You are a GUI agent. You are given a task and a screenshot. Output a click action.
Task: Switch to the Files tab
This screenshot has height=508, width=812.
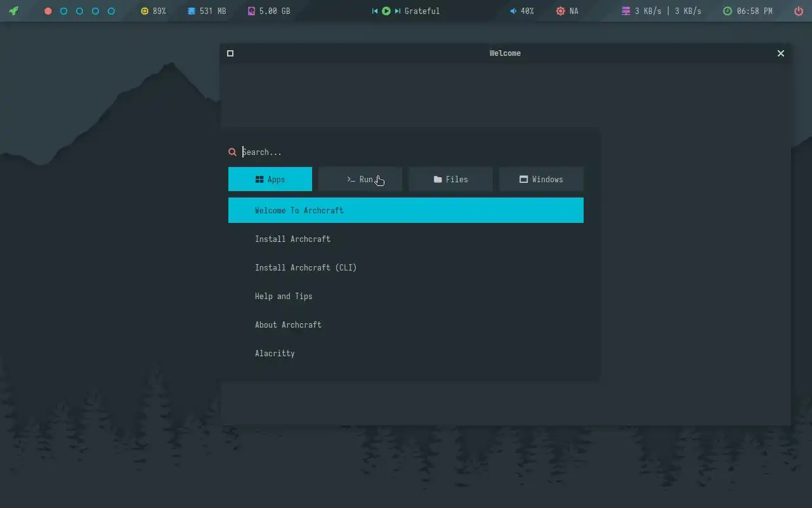(450, 179)
